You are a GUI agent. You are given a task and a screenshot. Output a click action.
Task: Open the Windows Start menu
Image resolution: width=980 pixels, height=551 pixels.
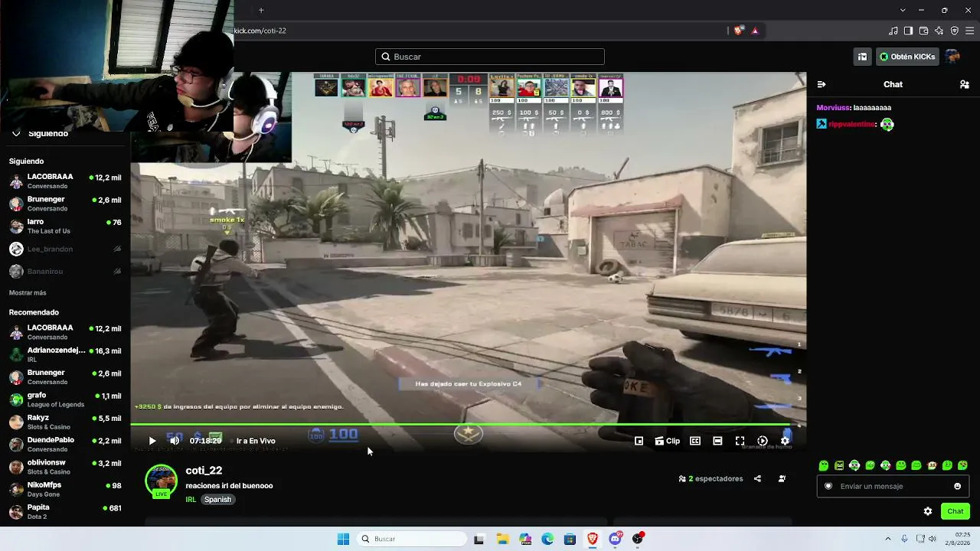tap(343, 539)
